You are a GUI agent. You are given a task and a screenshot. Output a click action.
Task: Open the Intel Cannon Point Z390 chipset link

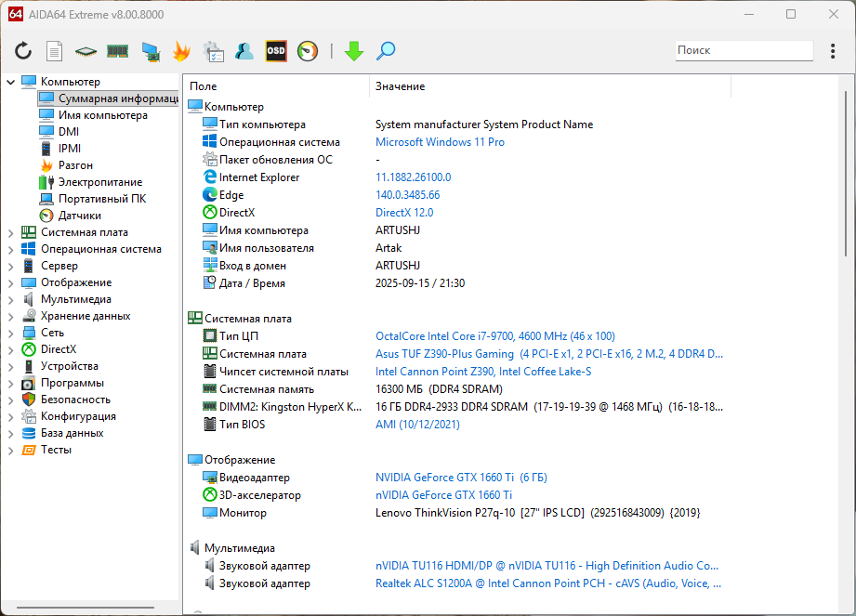(x=483, y=372)
